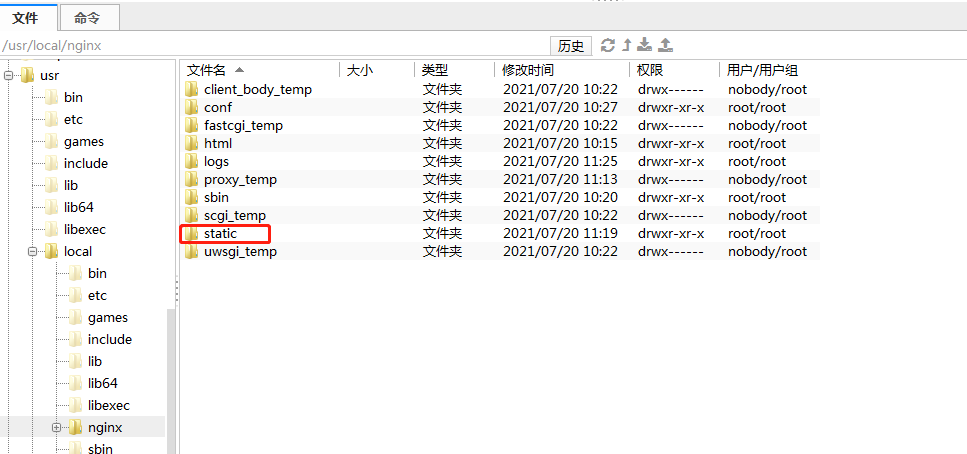This screenshot has height=454, width=967.
Task: Click the conf folder name
Action: tap(218, 107)
